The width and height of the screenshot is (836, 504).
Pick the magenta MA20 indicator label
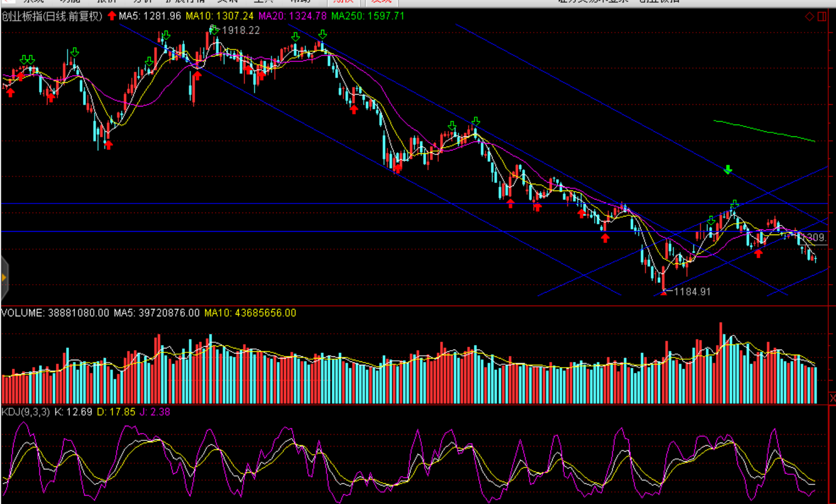click(292, 16)
